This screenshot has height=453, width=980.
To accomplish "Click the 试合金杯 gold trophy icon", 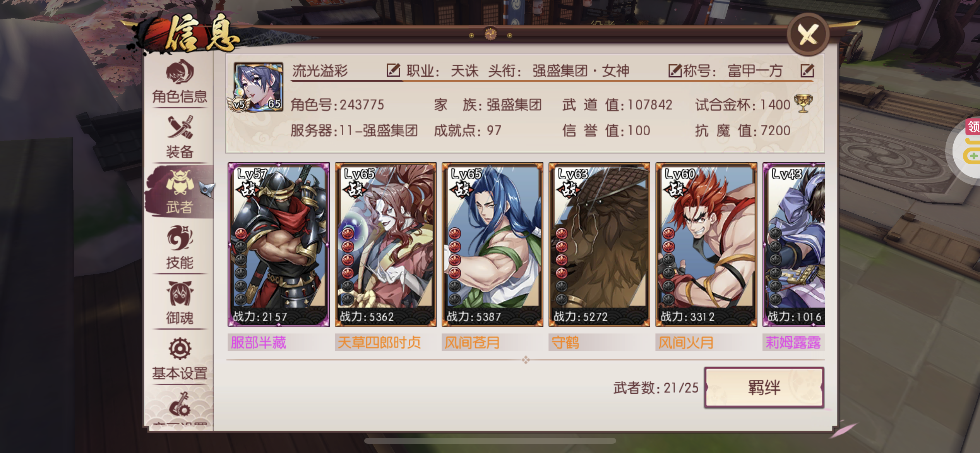I will click(x=803, y=103).
